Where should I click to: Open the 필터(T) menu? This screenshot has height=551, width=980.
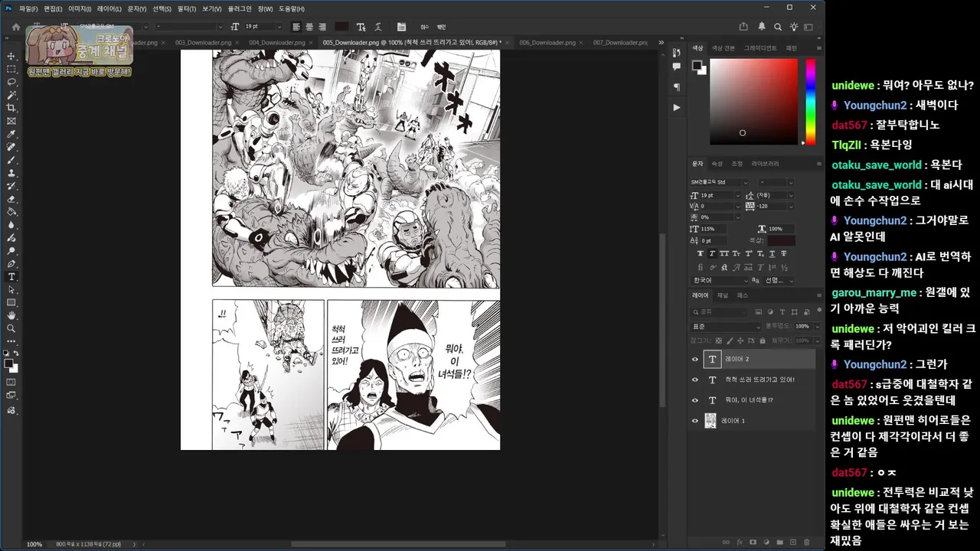[186, 8]
